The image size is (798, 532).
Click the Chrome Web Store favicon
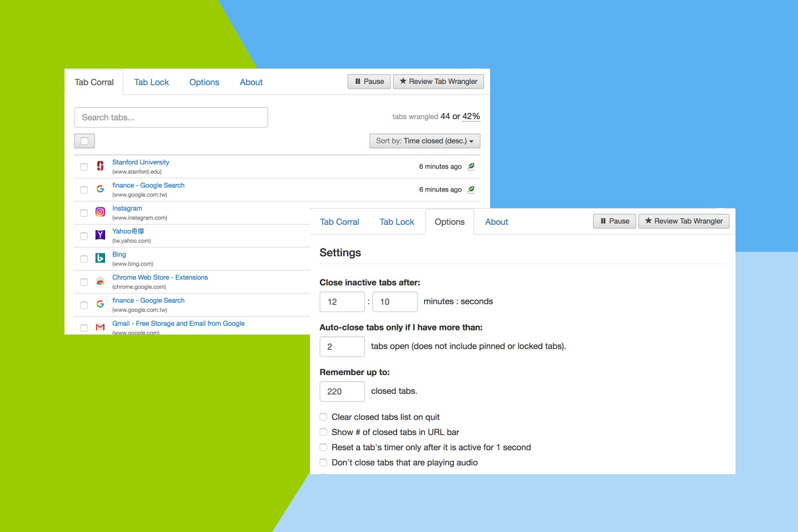(x=100, y=281)
